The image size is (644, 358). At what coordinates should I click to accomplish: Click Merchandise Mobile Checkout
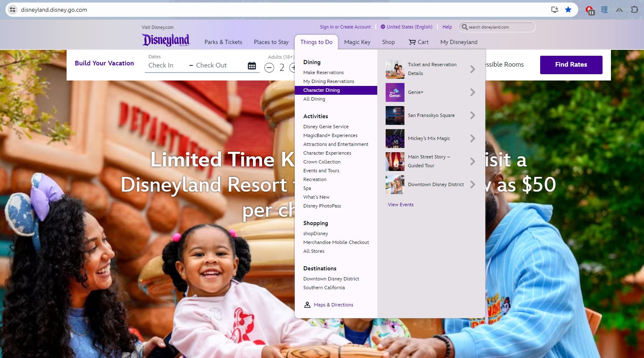pyautogui.click(x=336, y=242)
